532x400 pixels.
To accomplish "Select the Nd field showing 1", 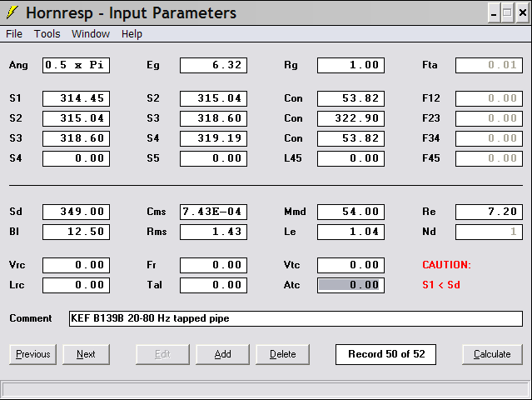I will tap(489, 232).
